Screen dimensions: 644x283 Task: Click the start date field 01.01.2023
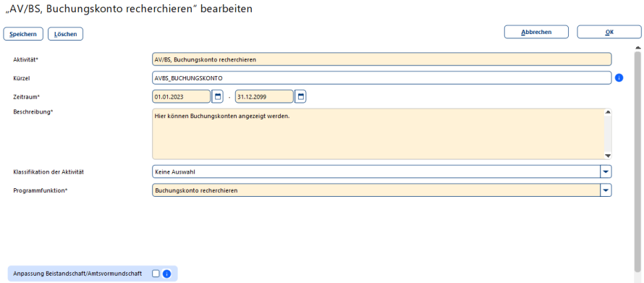[181, 97]
